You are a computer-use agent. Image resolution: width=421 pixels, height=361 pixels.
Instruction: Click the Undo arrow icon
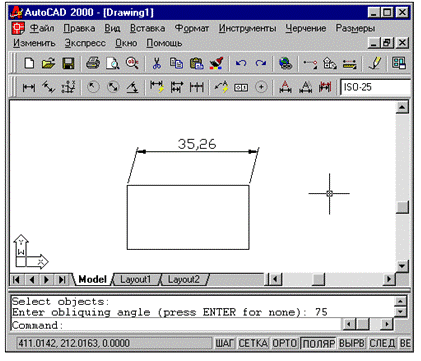click(241, 63)
